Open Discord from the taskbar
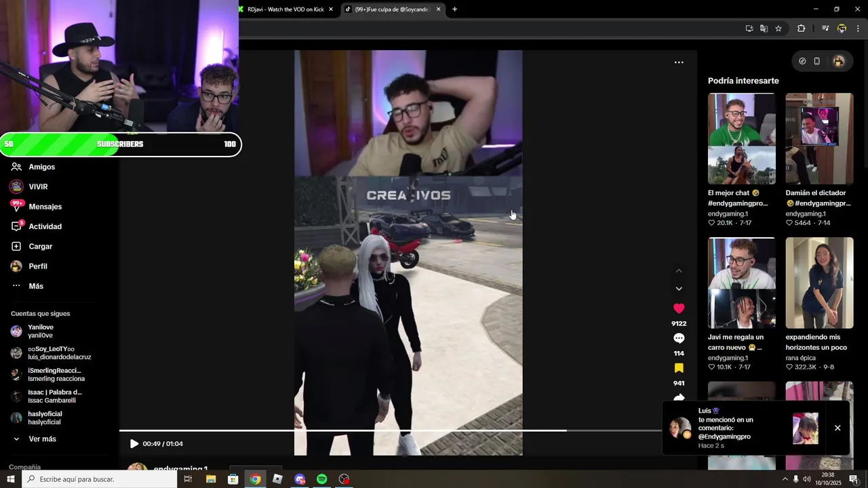The image size is (868, 488). point(300,479)
